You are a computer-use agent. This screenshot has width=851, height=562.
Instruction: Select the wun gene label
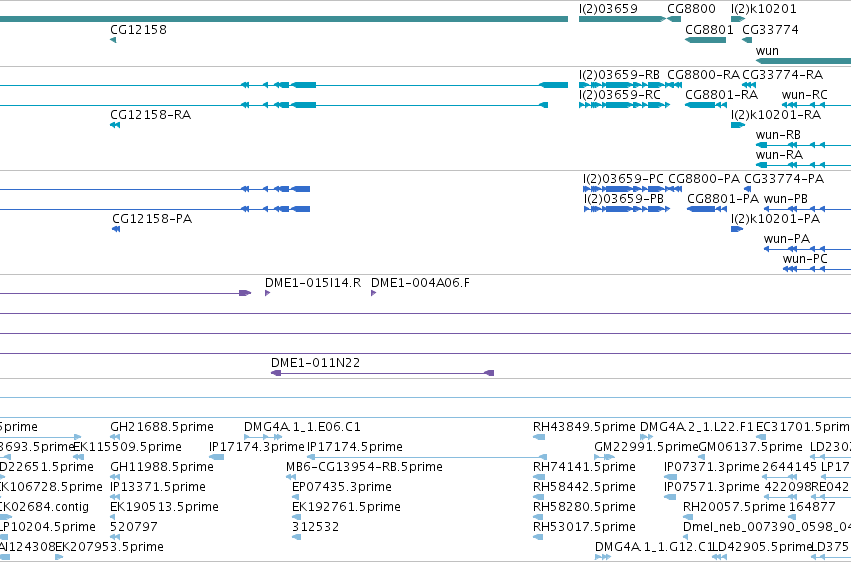tap(767, 50)
